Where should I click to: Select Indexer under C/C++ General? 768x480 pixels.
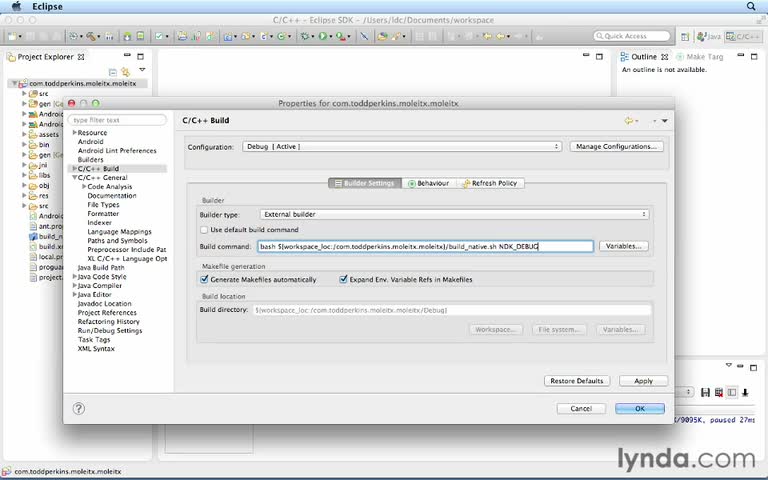99,222
